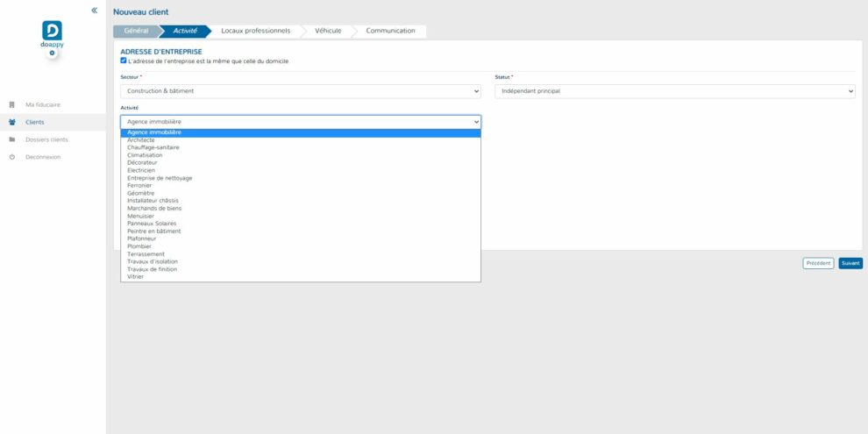Switch to the Communication tab
The image size is (868, 434).
point(390,31)
